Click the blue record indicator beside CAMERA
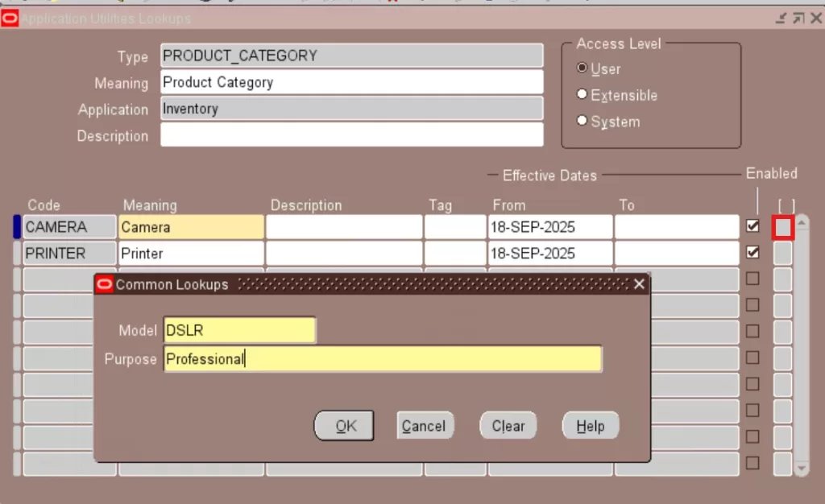 point(17,228)
